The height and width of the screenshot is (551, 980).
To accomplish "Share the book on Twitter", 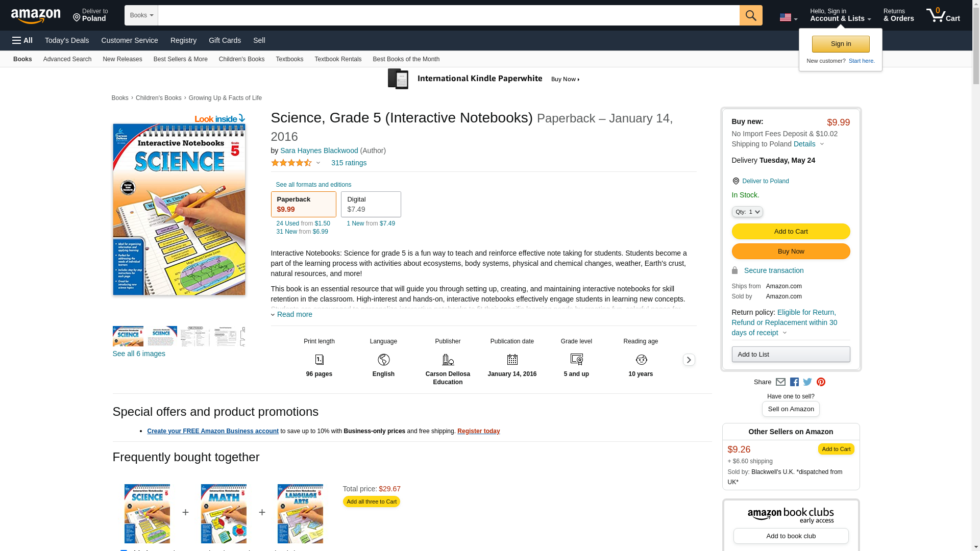I will [807, 382].
